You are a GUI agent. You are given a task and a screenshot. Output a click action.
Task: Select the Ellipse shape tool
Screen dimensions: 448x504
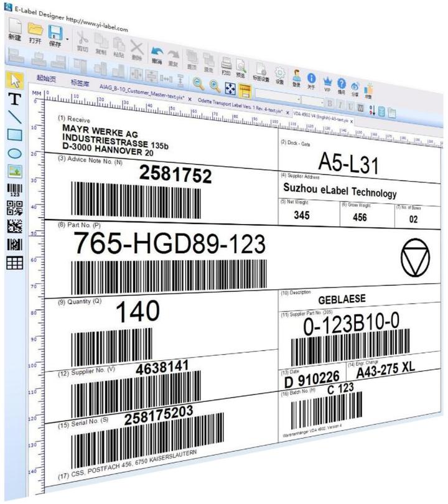[x=15, y=154]
